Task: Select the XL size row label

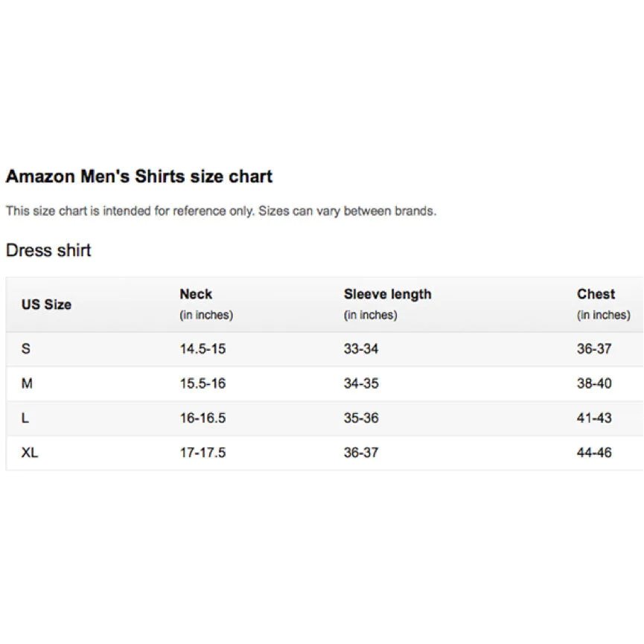Action: (x=30, y=452)
